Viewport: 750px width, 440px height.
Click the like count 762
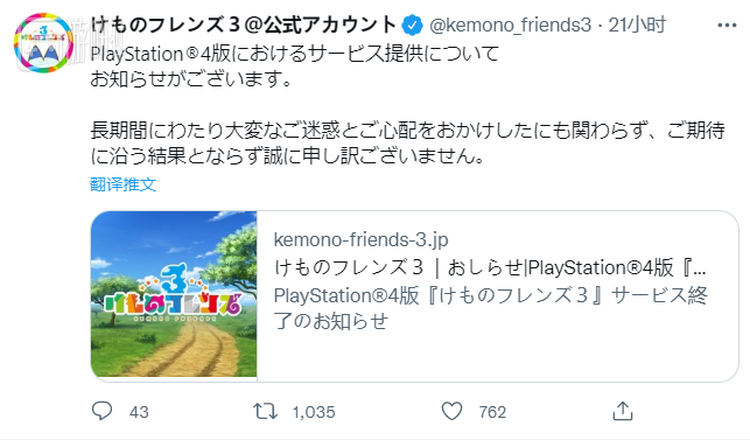493,411
